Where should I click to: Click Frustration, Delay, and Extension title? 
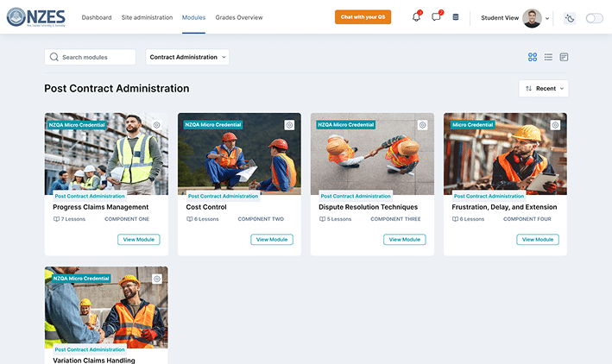point(504,207)
